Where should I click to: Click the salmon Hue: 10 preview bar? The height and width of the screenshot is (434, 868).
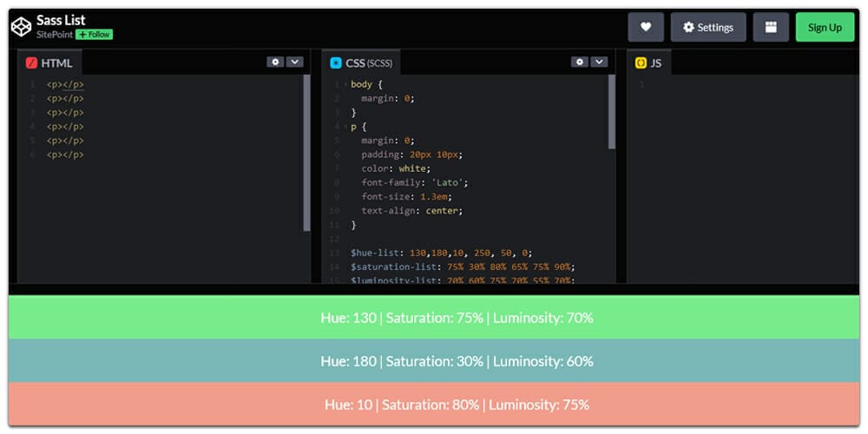coord(434,404)
